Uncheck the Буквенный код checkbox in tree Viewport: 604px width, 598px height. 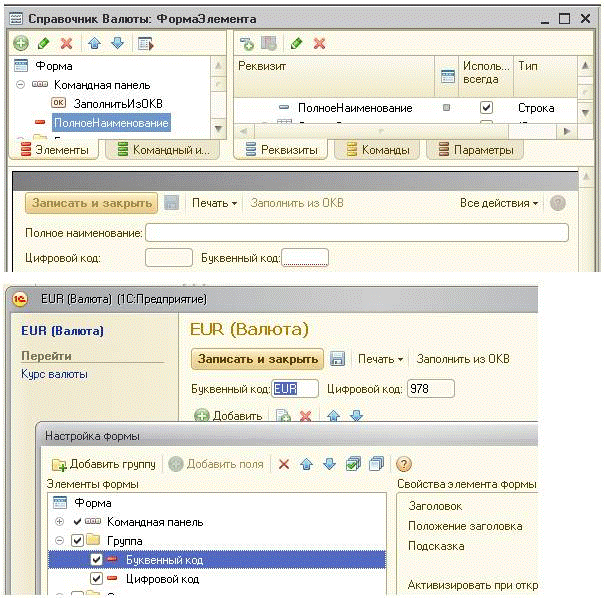[97, 560]
